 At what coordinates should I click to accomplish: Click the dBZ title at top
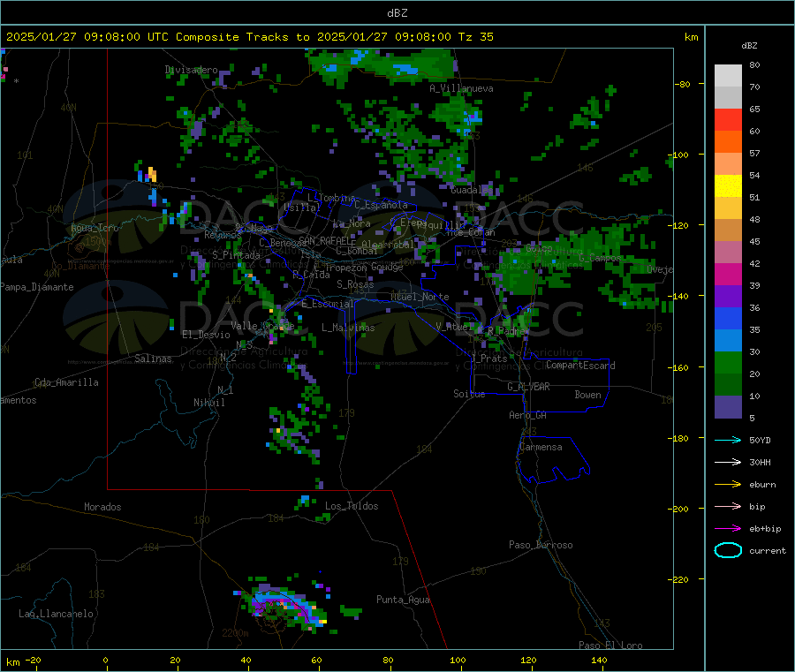coord(397,13)
